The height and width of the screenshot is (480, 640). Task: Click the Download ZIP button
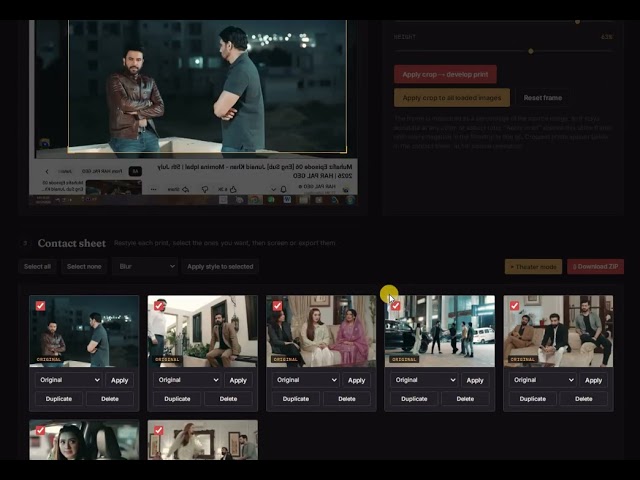click(595, 267)
